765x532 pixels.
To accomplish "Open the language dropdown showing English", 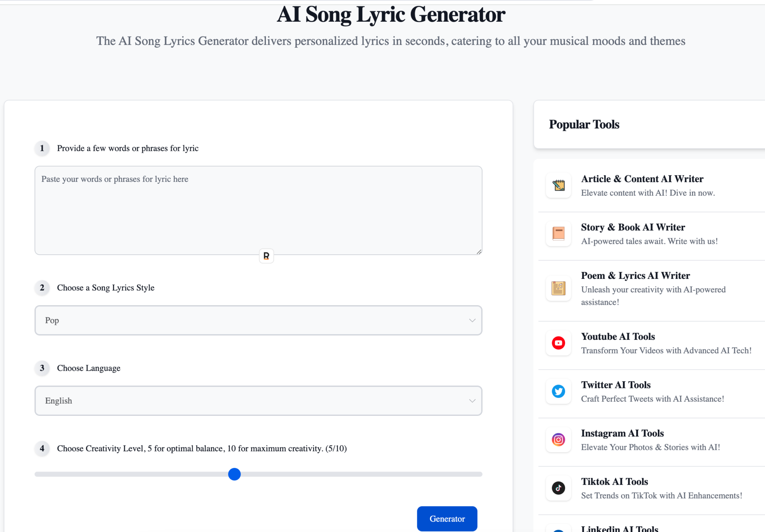I will coord(258,401).
